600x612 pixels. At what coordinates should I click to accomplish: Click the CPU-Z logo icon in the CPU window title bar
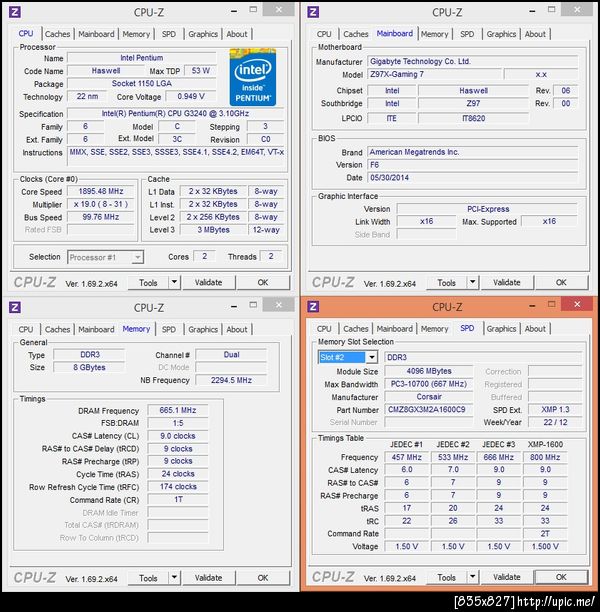[x=15, y=12]
